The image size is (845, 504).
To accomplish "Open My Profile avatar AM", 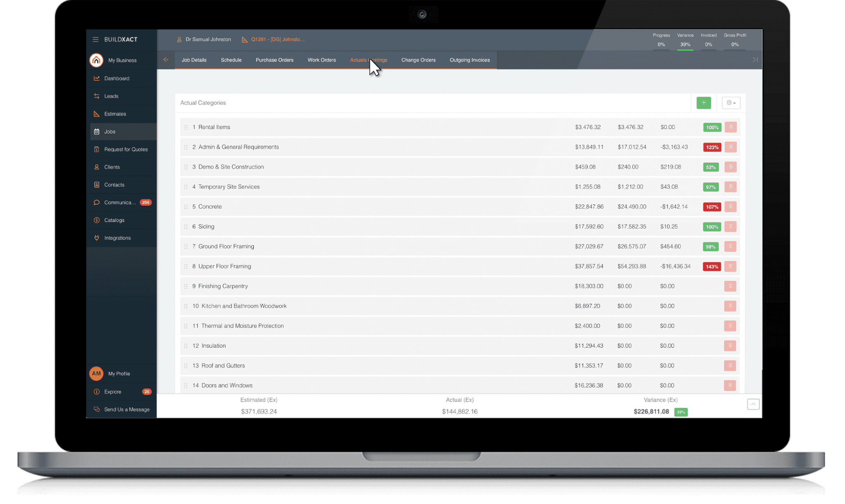I will click(96, 374).
